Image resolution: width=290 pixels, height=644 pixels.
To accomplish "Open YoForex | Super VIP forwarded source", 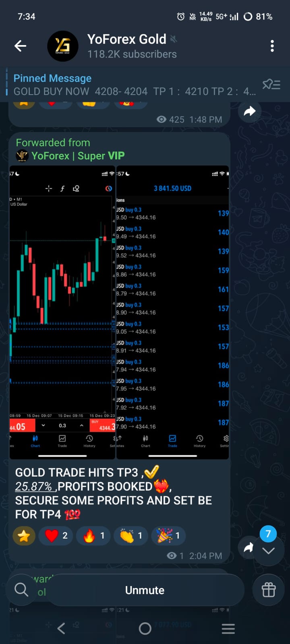I will point(77,156).
